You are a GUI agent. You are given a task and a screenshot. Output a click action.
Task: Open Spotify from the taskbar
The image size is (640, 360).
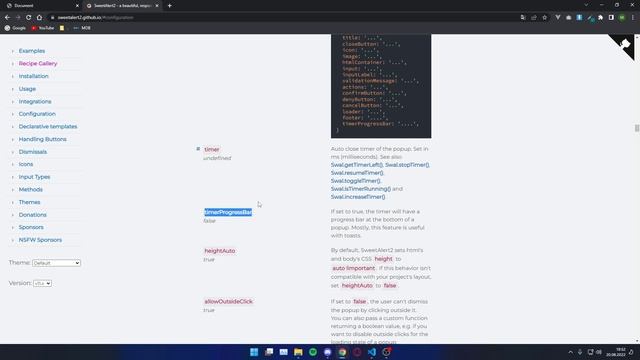[313, 352]
